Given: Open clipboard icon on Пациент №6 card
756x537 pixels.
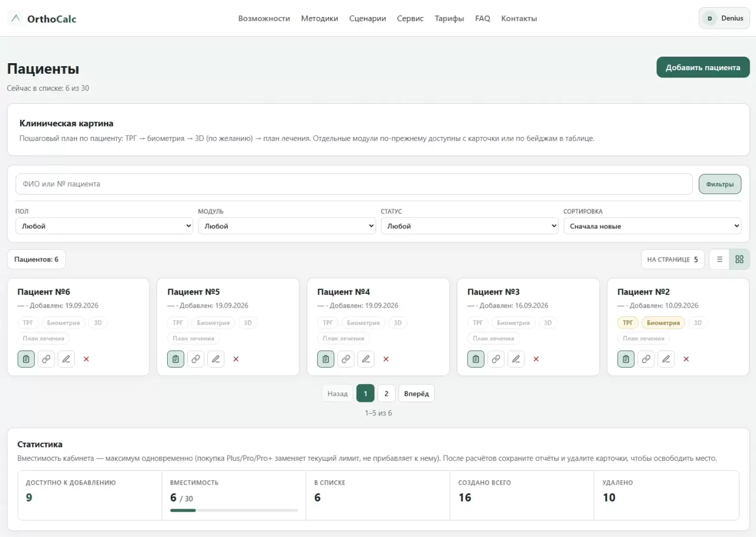Looking at the screenshot, I should click(26, 359).
